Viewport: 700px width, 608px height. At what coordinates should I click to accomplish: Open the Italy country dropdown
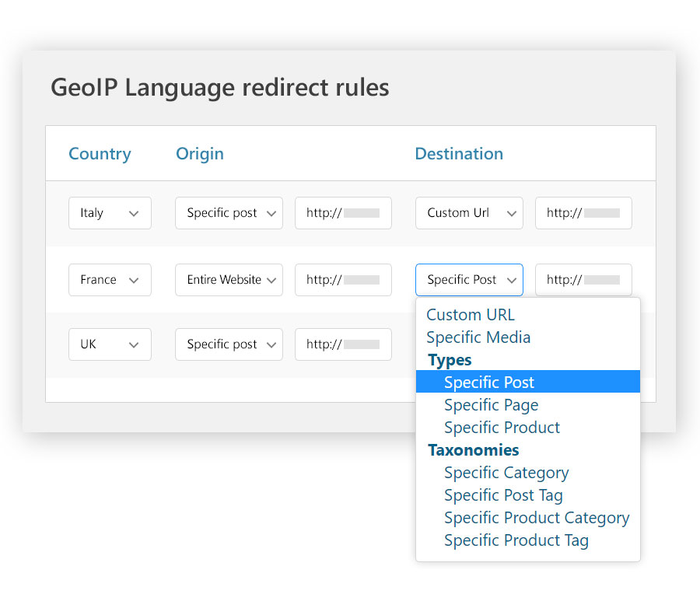coord(110,212)
